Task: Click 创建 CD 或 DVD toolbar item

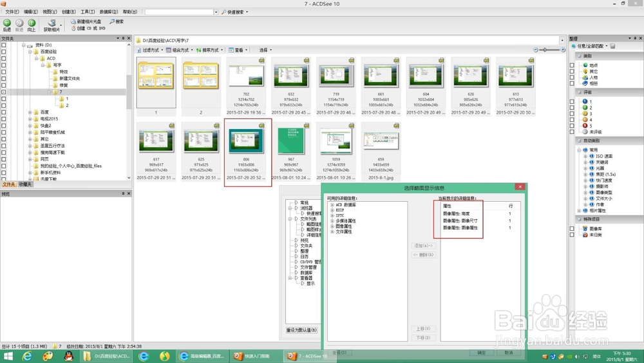Action: coord(88,28)
